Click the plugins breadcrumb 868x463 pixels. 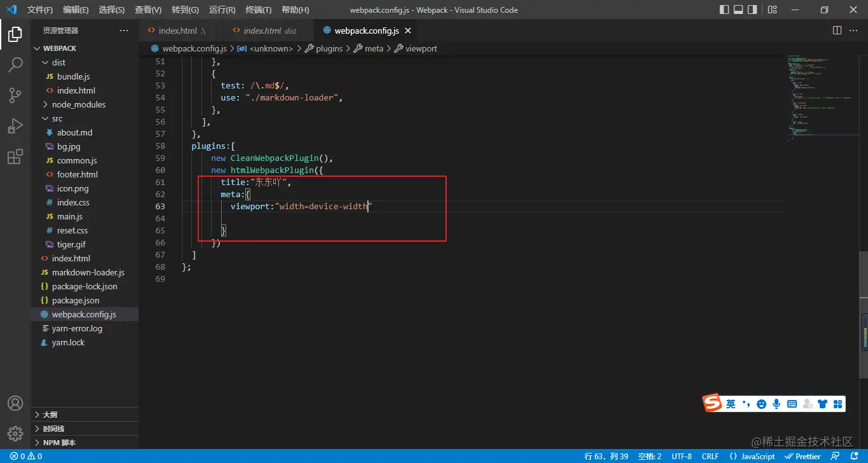tap(324, 48)
